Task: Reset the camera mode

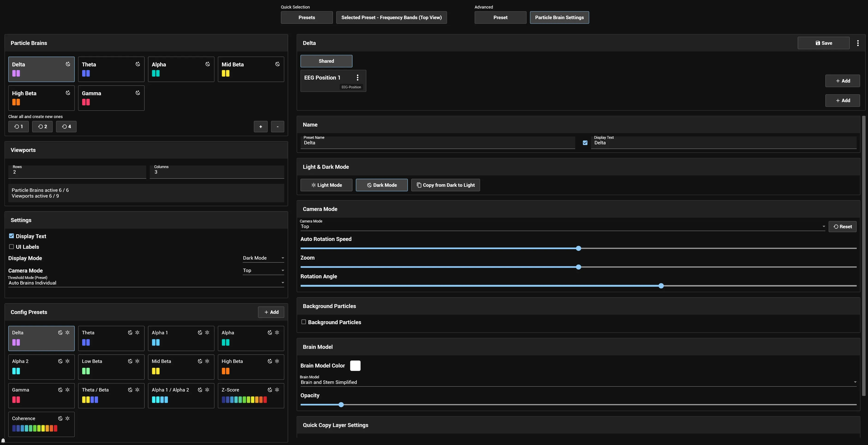Action: coord(842,227)
